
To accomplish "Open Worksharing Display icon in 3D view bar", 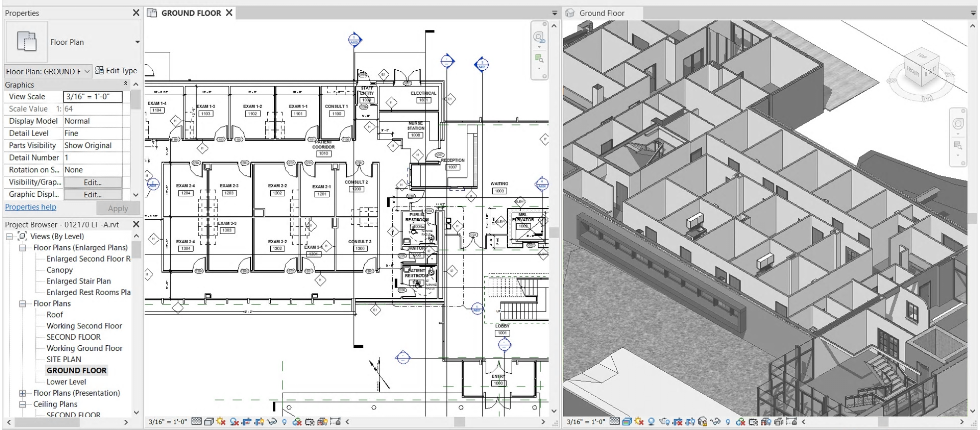I will 741,422.
